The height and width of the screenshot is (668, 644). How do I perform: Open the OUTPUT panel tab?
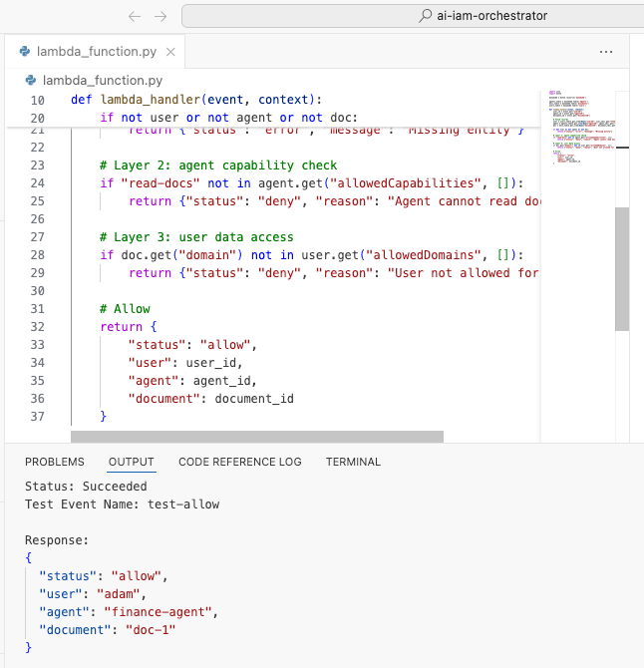(x=132, y=462)
